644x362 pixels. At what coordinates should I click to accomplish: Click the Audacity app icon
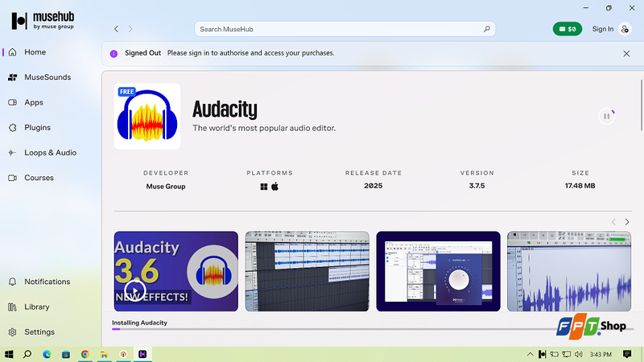pos(147,116)
